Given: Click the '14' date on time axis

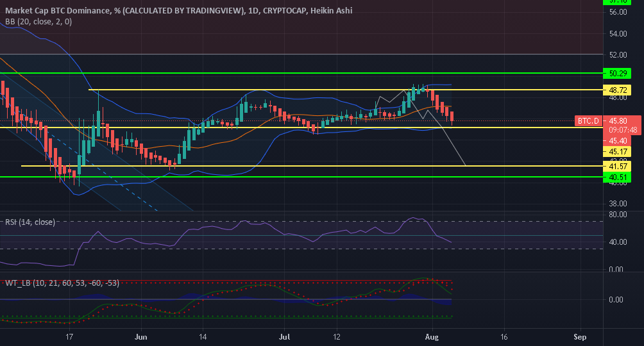Looking at the screenshot, I should [x=203, y=337].
